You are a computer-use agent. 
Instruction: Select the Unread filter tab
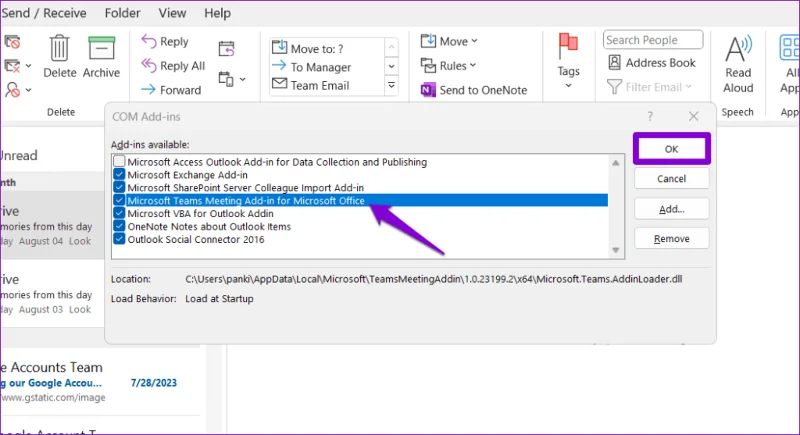(x=18, y=155)
